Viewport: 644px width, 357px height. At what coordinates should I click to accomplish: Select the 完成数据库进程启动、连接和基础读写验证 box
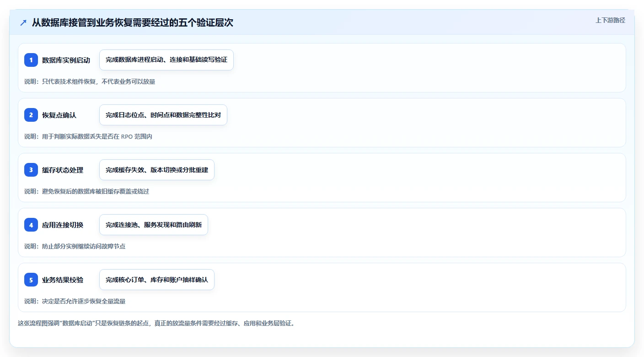(x=166, y=60)
